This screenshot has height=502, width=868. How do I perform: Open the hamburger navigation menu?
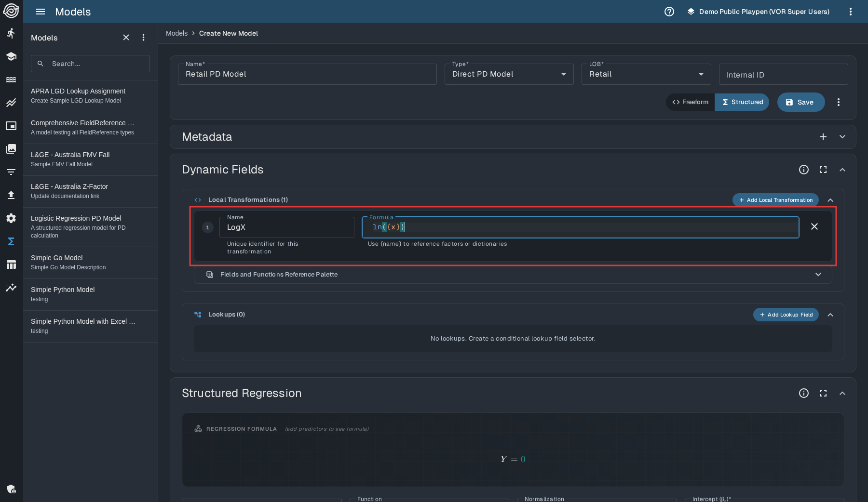coord(41,12)
